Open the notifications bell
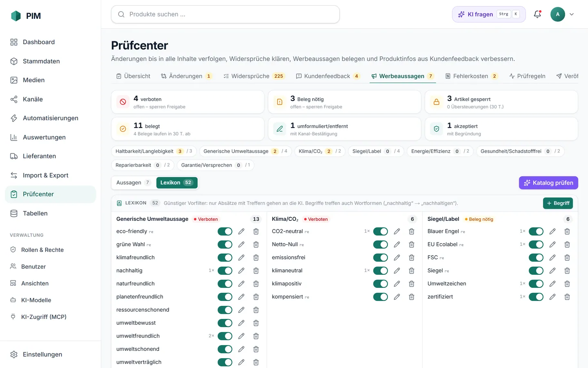 pos(537,14)
